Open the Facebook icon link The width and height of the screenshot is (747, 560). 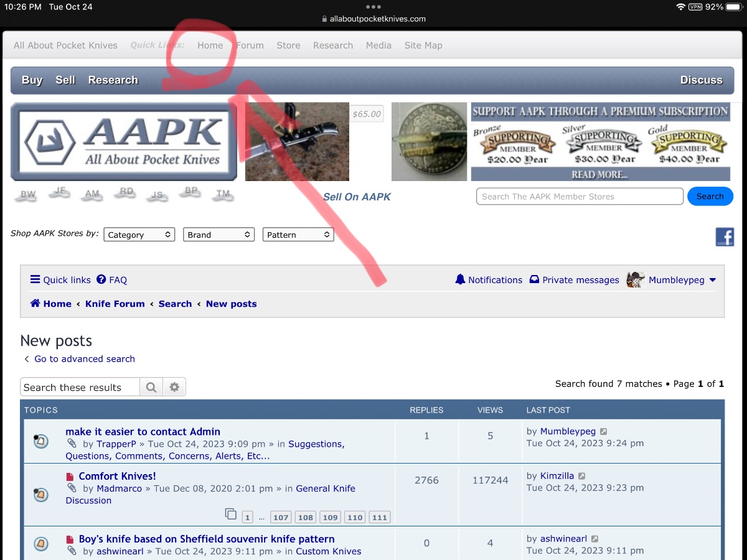click(x=725, y=236)
